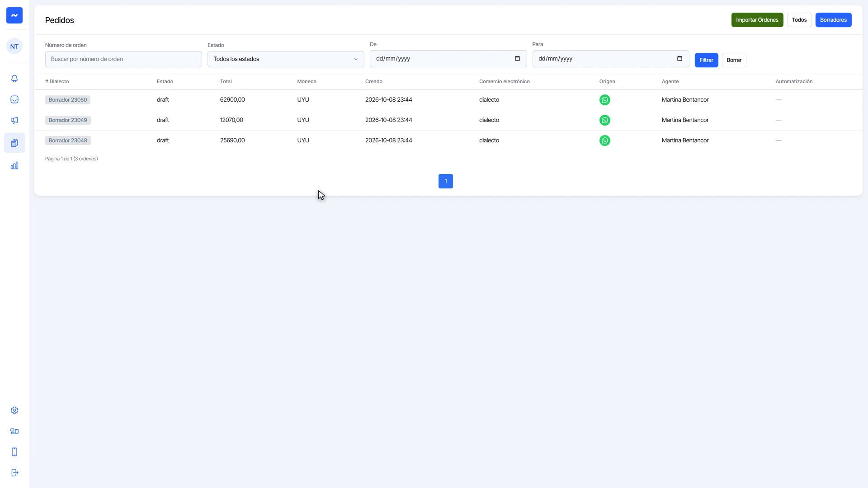Open calendar picker in Para field
The height and width of the screenshot is (488, 868).
coord(679,59)
